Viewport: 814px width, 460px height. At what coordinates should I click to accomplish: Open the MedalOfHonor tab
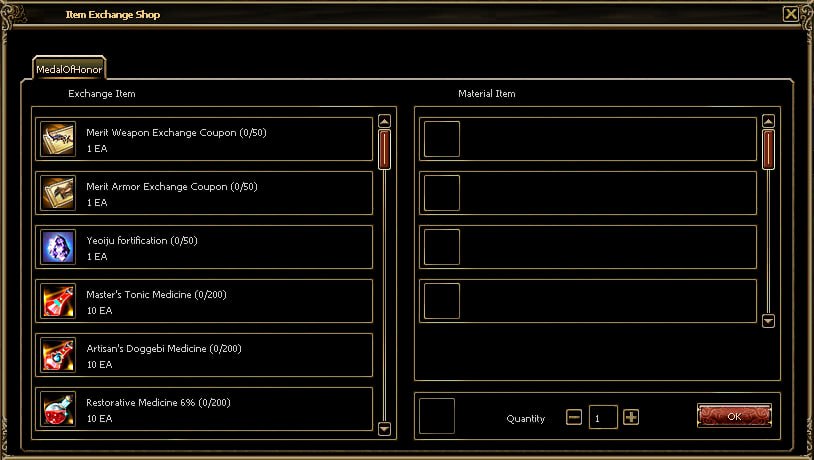coord(69,69)
